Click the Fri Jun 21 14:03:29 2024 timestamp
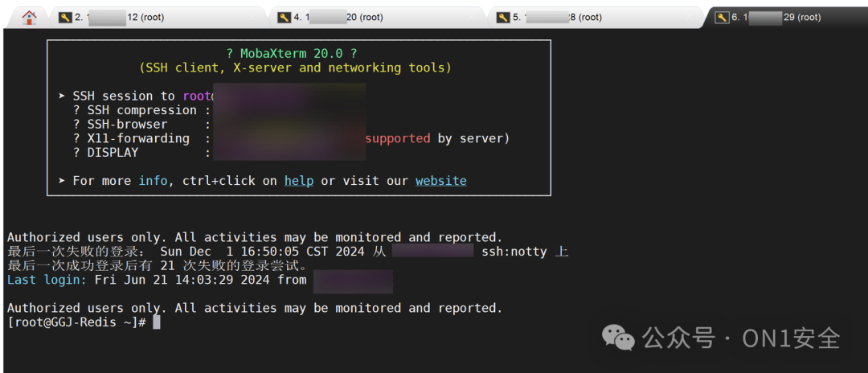The image size is (868, 373). (x=182, y=280)
